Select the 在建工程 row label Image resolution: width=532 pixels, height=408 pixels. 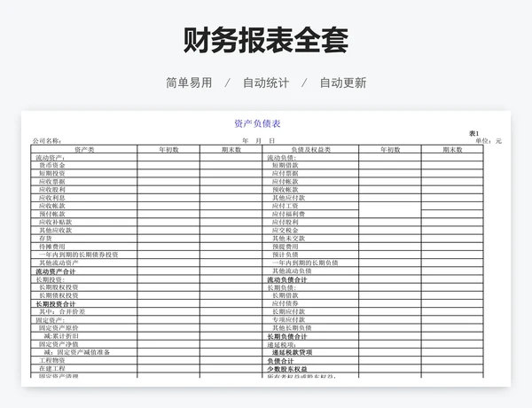click(x=52, y=369)
